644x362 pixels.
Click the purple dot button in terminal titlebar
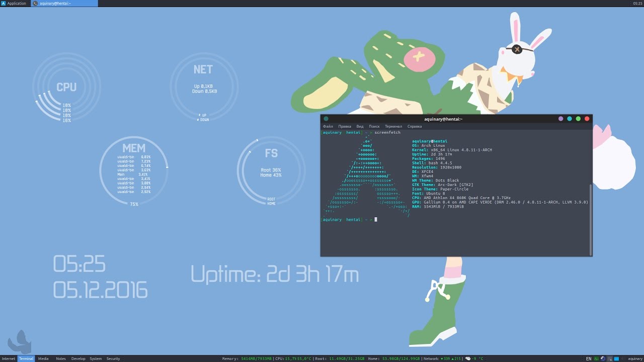click(x=561, y=119)
